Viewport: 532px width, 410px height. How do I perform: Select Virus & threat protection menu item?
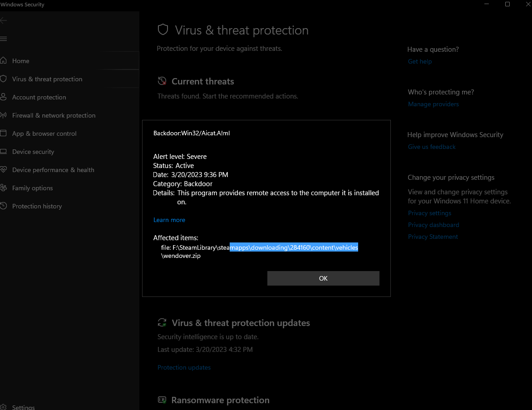[x=47, y=79]
